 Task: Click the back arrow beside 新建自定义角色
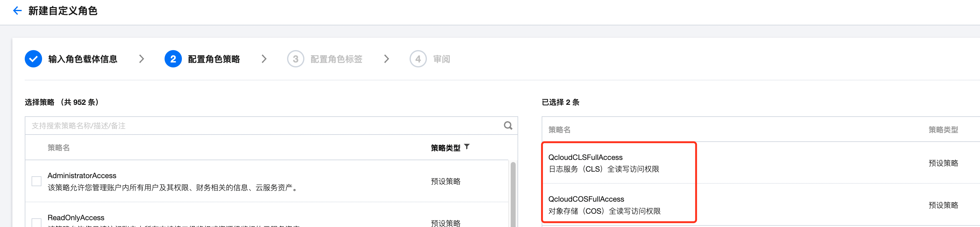pyautogui.click(x=17, y=11)
